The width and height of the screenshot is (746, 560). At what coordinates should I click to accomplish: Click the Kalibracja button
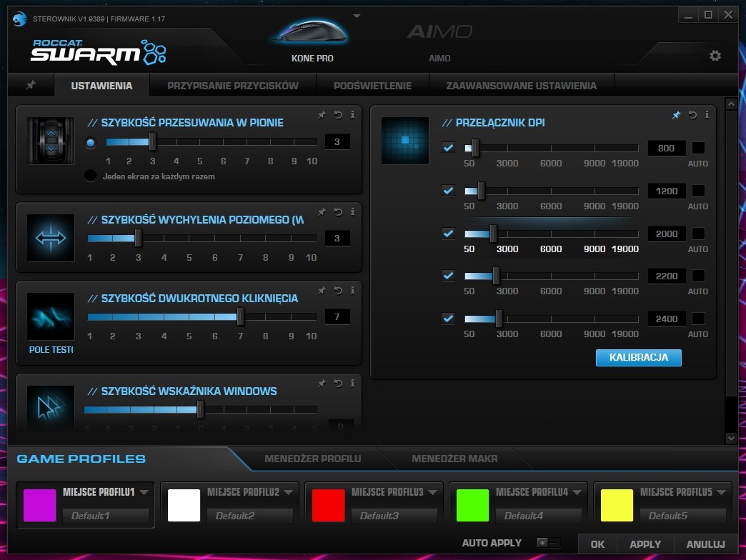pos(639,357)
